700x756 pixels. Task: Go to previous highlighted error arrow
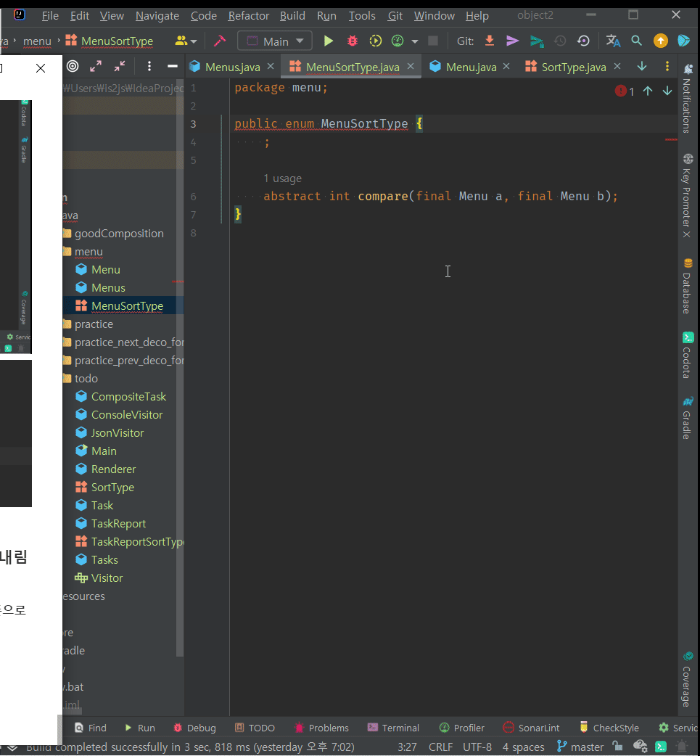pyautogui.click(x=648, y=91)
